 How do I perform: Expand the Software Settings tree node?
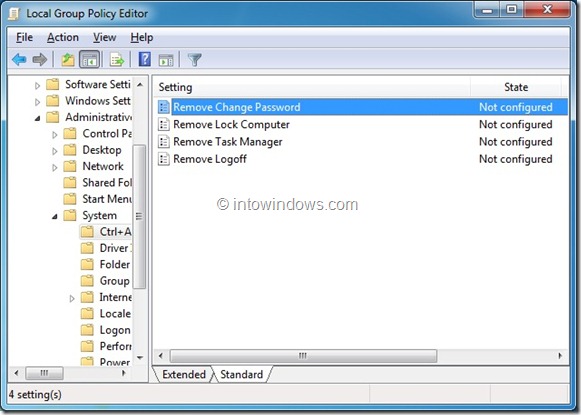(37, 86)
